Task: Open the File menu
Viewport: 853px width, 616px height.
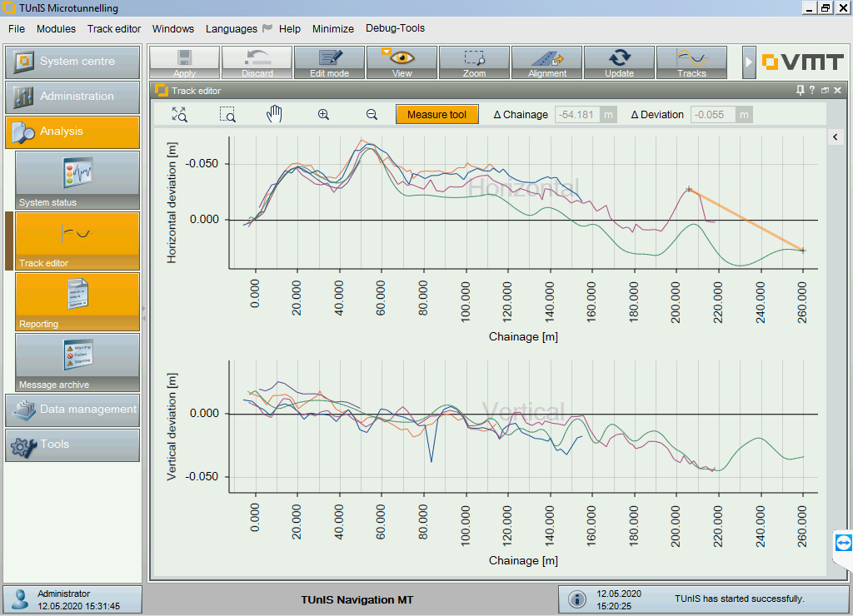Action: coord(17,29)
